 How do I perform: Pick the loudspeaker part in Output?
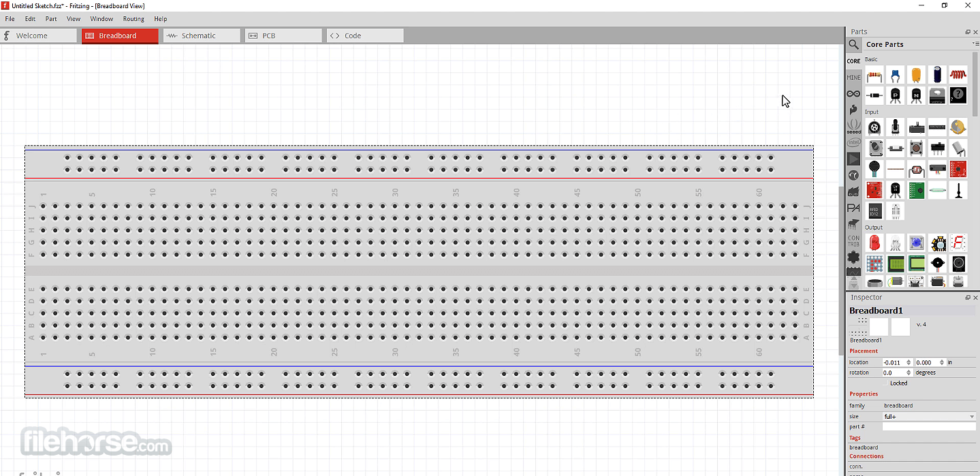(958, 264)
